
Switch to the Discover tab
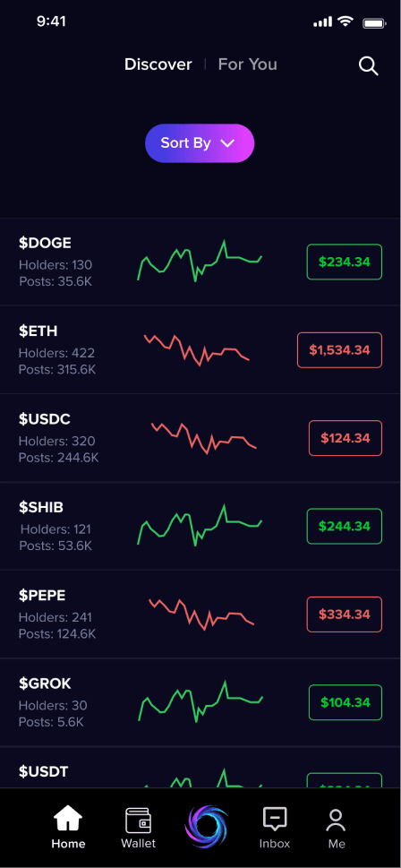pos(158,64)
